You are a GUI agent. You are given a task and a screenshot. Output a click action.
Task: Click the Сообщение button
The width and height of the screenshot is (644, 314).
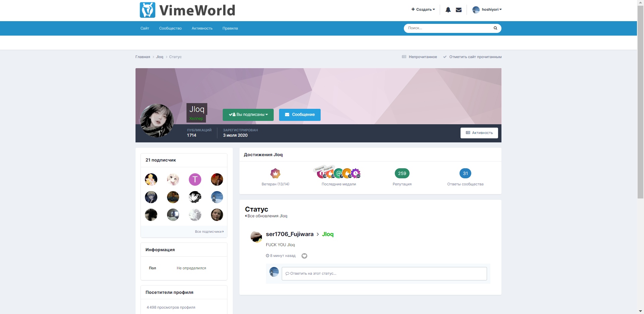pyautogui.click(x=300, y=115)
